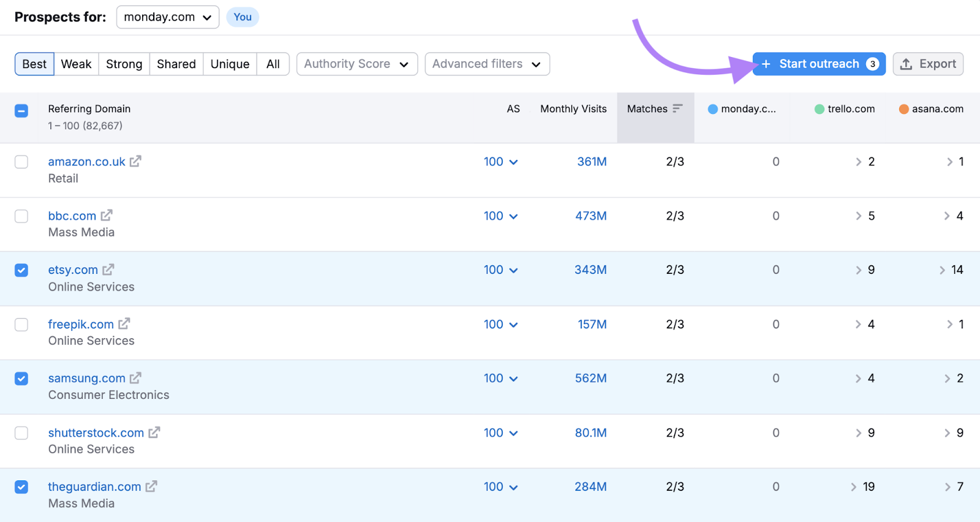Viewport: 980px width, 522px height.
Task: Open external link icon beside freepik.com
Action: 124,323
